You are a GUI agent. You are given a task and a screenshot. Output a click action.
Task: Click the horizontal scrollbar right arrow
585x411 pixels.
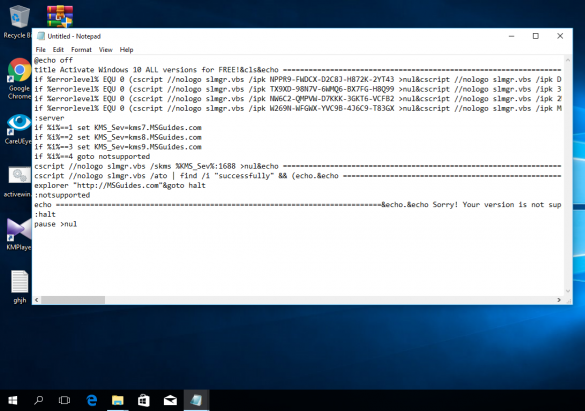[x=559, y=300]
